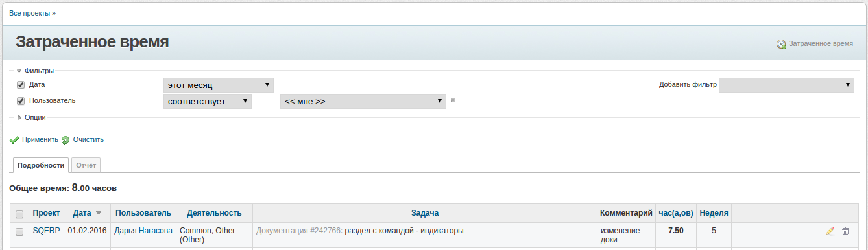Open the '<< мне >>' user dropdown
868x250 pixels.
[x=363, y=101]
